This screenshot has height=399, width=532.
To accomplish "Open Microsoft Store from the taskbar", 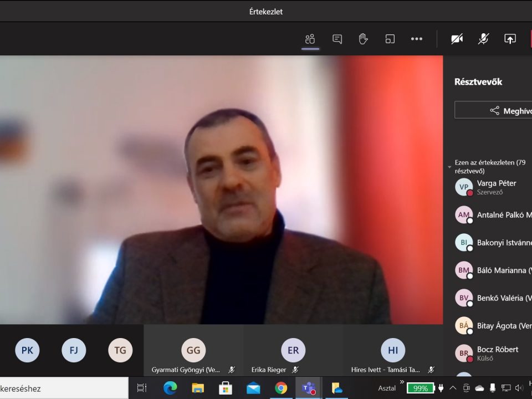I will pos(226,388).
